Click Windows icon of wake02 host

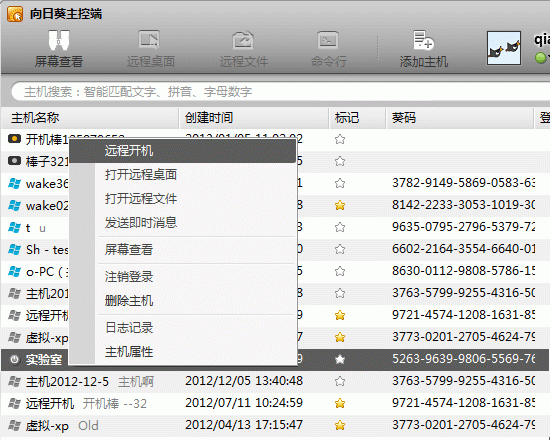coord(14,205)
